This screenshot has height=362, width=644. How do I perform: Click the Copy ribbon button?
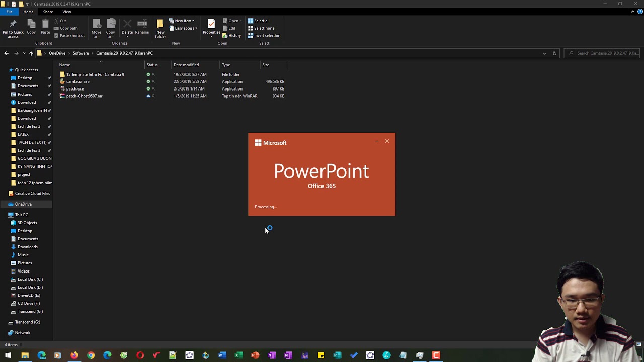pyautogui.click(x=31, y=27)
